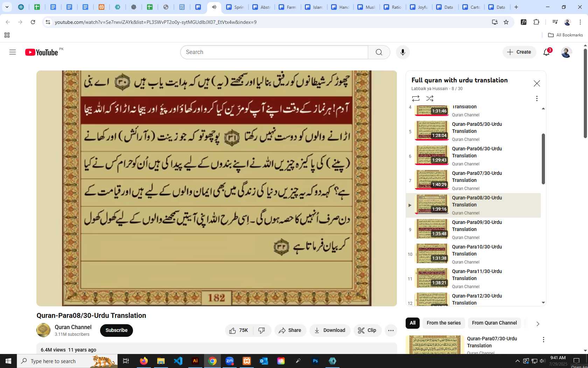This screenshot has height=368, width=588.
Task: Play Quran-Para10/30-Urdu Translation from the playlist
Action: [x=473, y=254]
